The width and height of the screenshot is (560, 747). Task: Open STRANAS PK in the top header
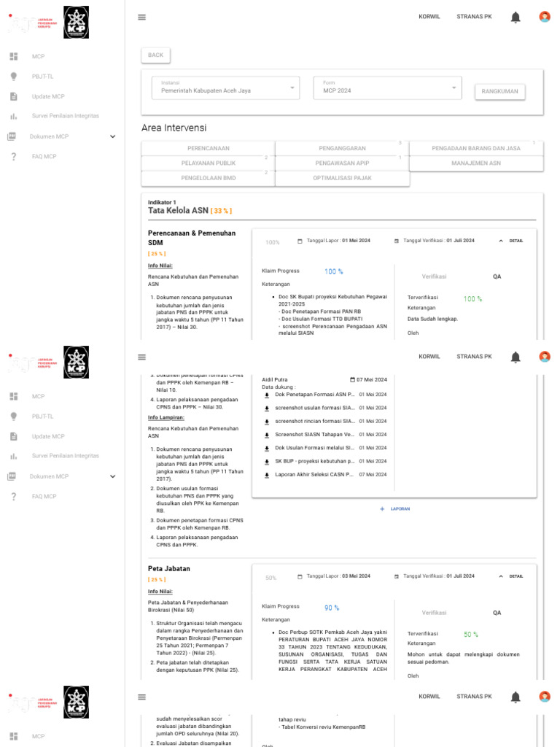tap(474, 16)
